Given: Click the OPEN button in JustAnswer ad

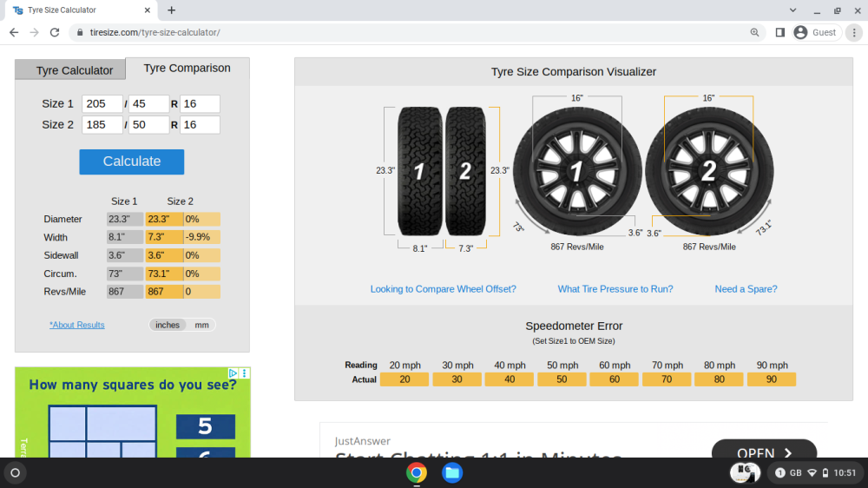Looking at the screenshot, I should click(x=764, y=450).
